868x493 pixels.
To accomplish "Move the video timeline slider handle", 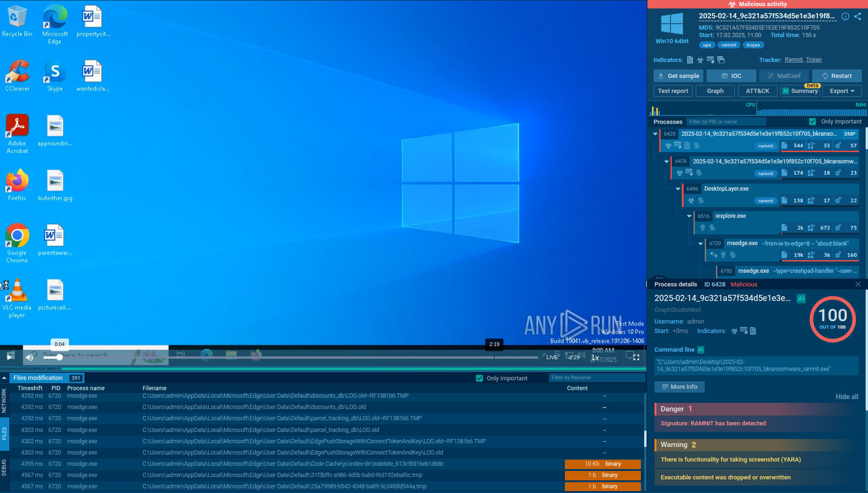I will [59, 357].
